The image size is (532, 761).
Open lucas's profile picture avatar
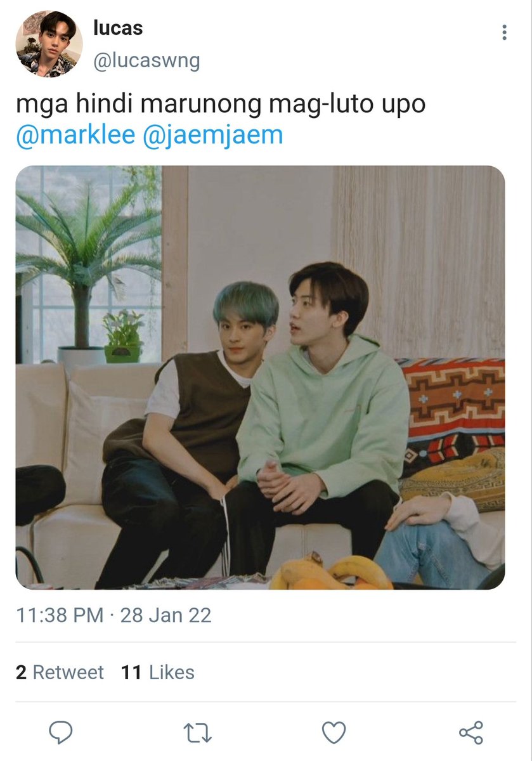[x=49, y=44]
